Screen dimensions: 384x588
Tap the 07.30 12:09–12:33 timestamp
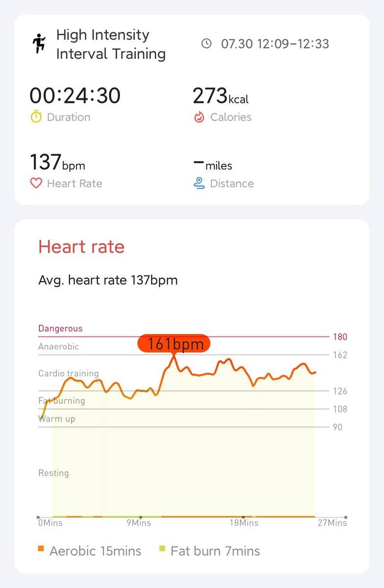coord(275,44)
